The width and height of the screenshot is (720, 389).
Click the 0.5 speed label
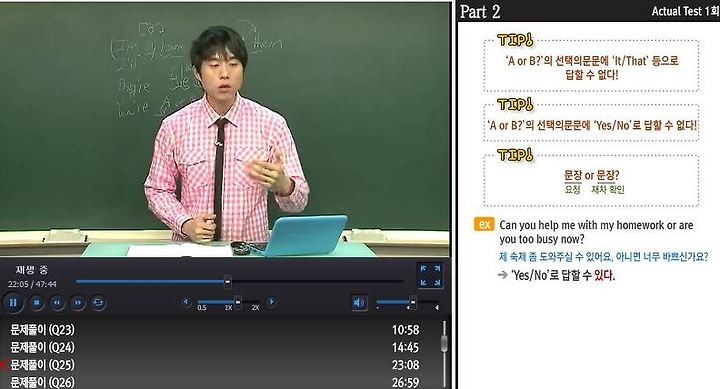click(202, 308)
